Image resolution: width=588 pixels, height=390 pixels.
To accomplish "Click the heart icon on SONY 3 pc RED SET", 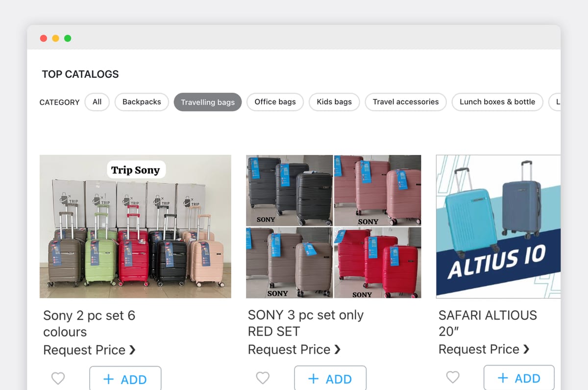I will tap(263, 377).
